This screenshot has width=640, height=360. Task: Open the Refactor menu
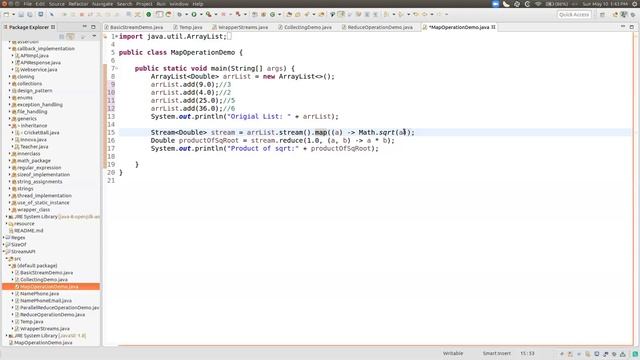point(78,4)
